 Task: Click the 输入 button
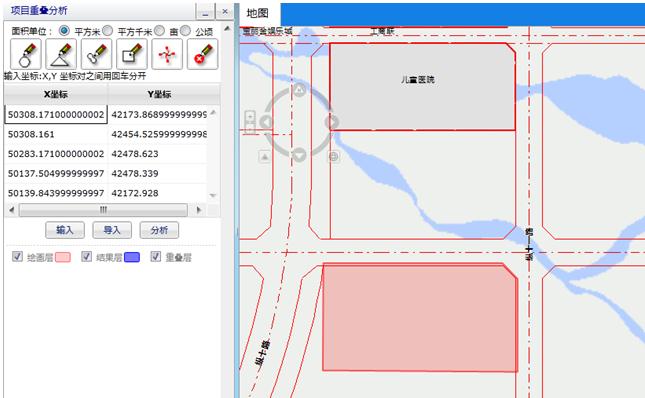[x=65, y=230]
